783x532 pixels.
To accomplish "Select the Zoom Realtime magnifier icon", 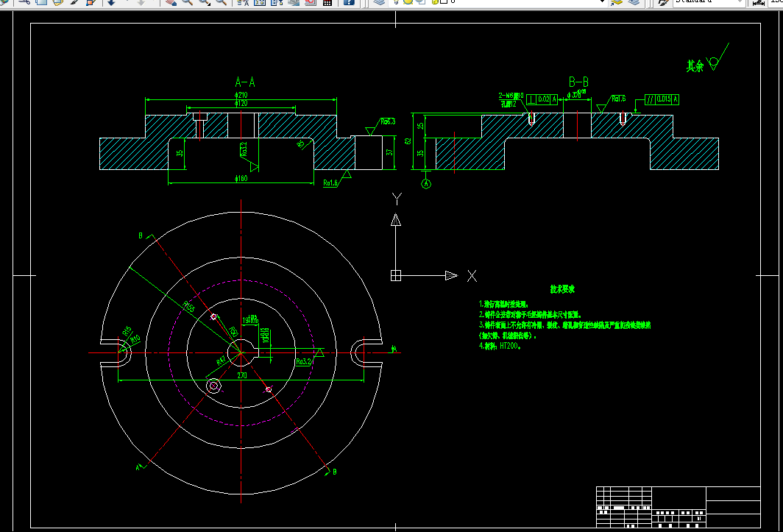I will (187, 2).
